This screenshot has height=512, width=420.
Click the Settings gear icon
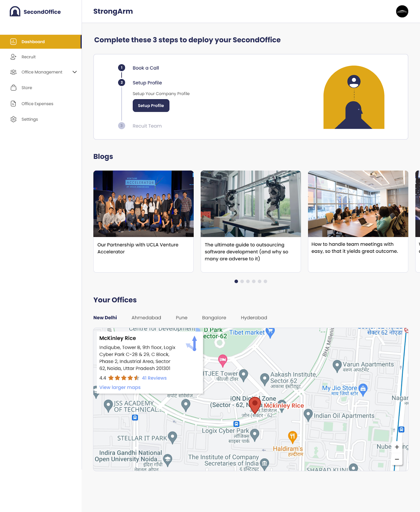pyautogui.click(x=13, y=119)
